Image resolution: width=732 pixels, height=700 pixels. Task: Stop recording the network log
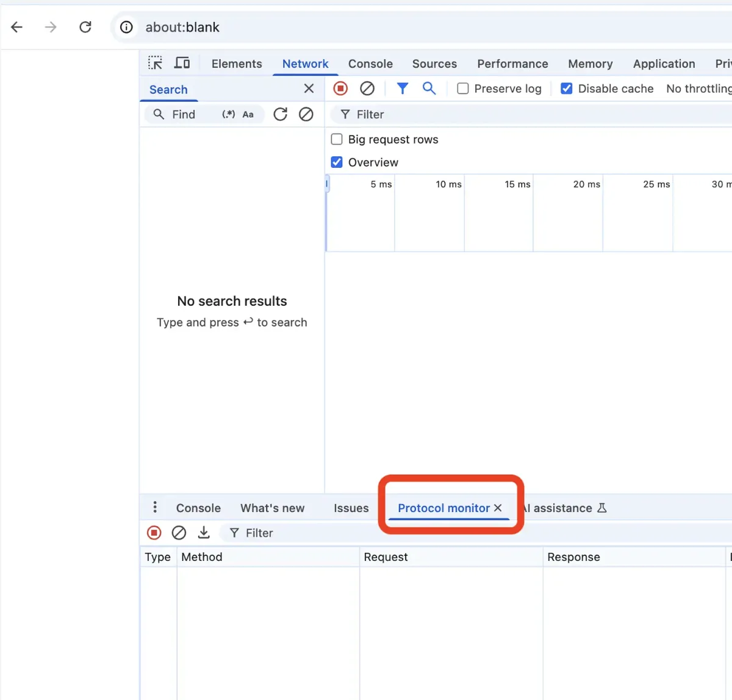340,88
